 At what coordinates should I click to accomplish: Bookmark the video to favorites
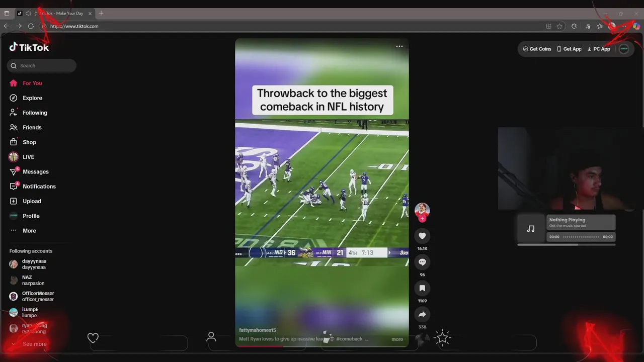click(x=422, y=288)
